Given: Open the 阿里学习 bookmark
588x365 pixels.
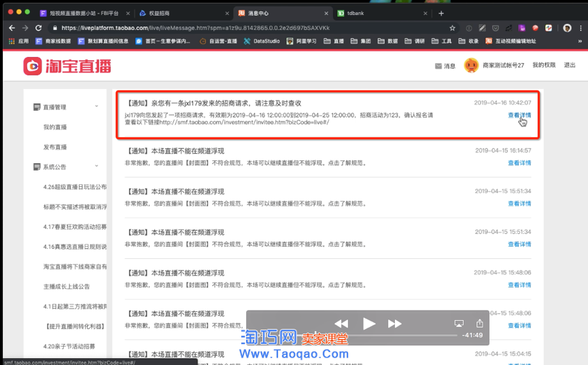Looking at the screenshot, I should (x=302, y=41).
